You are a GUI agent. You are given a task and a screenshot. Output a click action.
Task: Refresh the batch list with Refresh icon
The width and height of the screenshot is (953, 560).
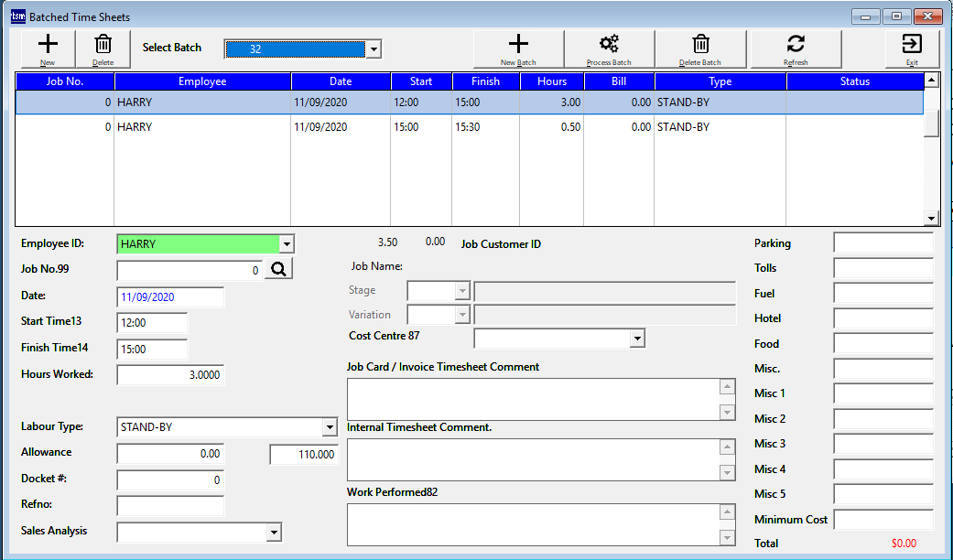[x=795, y=46]
